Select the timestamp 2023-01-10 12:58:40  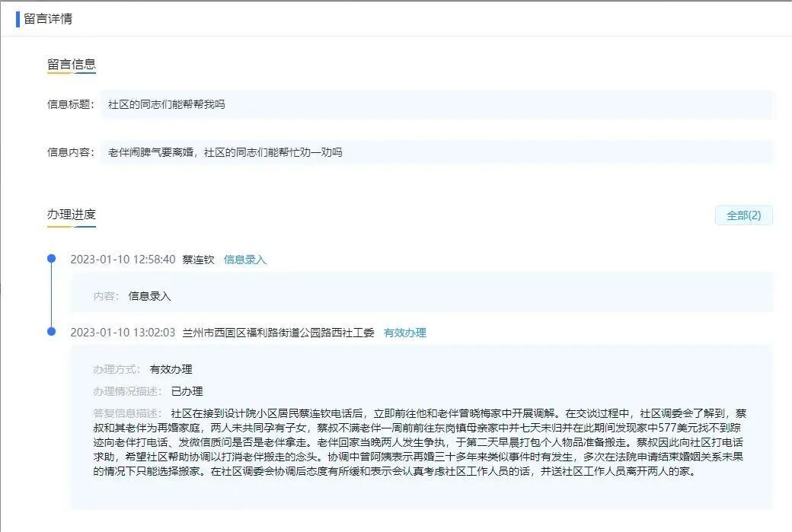click(123, 259)
